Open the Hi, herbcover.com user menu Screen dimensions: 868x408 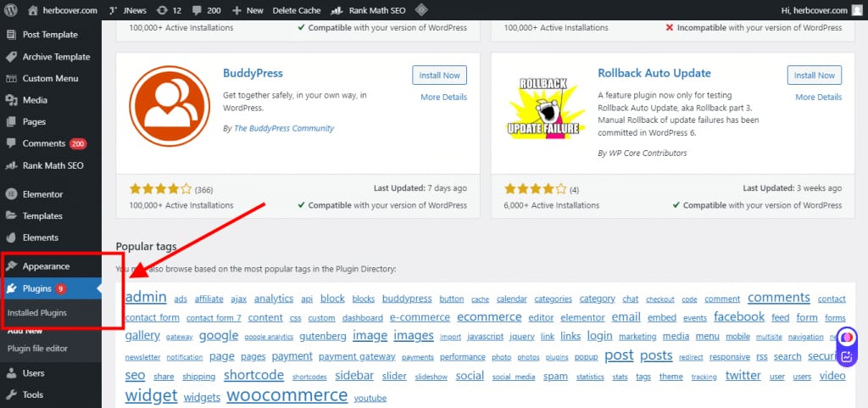(x=814, y=10)
